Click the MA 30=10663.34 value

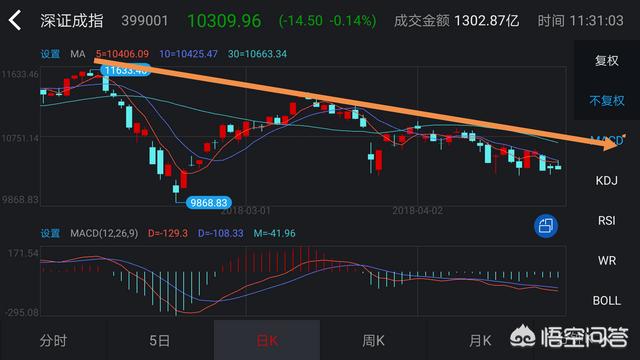tap(257, 54)
